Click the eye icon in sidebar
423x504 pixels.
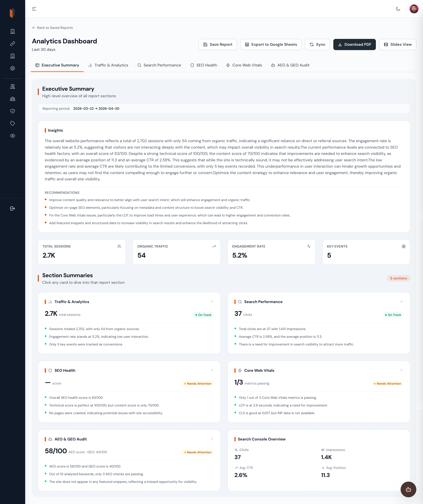[x=12, y=136]
